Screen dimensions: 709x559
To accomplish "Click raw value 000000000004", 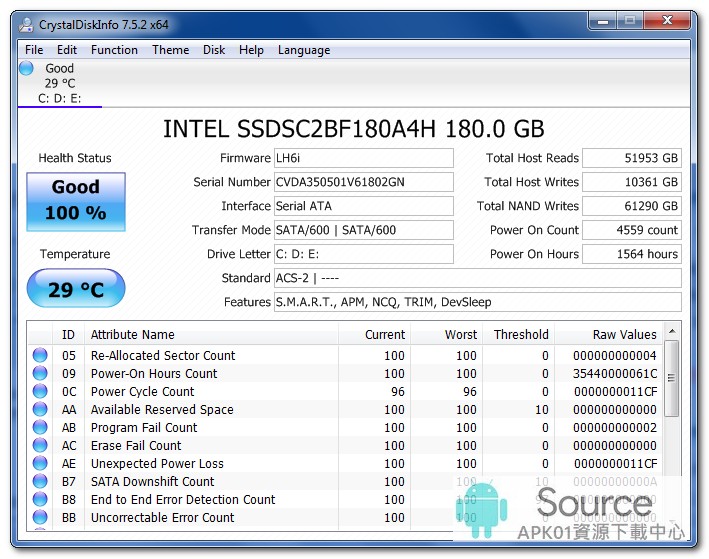I will [615, 355].
